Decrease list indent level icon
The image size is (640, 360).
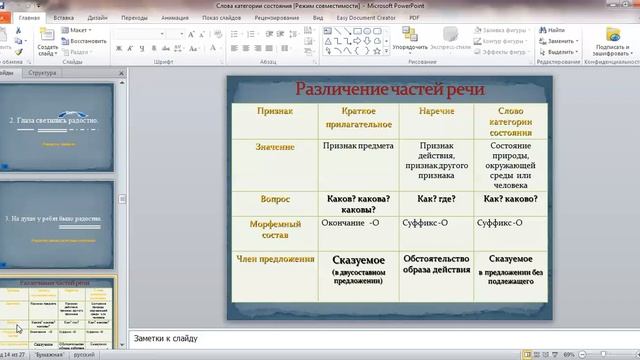(x=269, y=34)
